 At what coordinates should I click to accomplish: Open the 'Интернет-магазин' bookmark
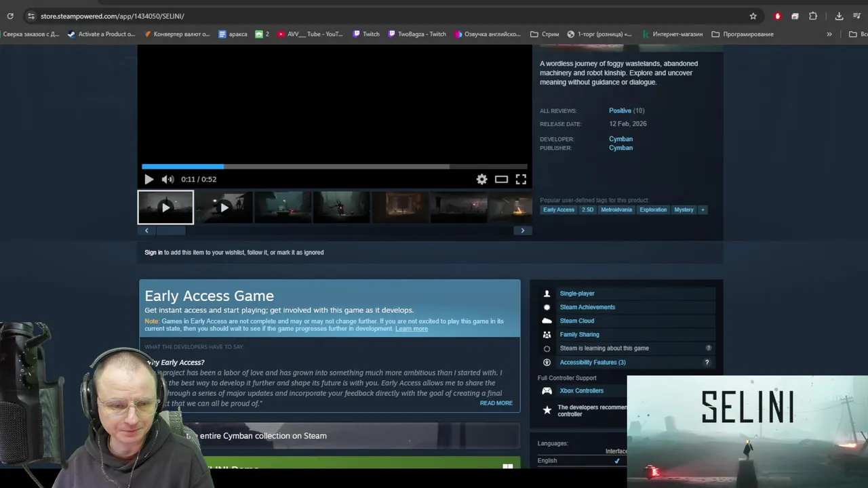(673, 34)
